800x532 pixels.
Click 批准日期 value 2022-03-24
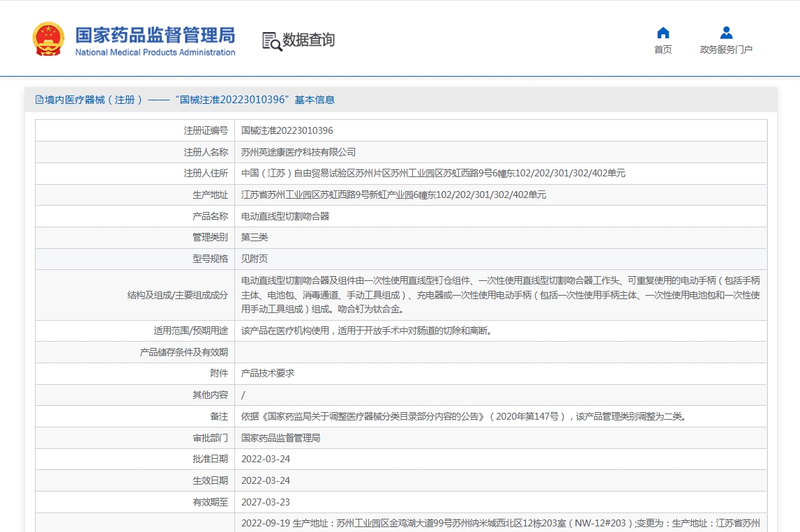click(265, 459)
